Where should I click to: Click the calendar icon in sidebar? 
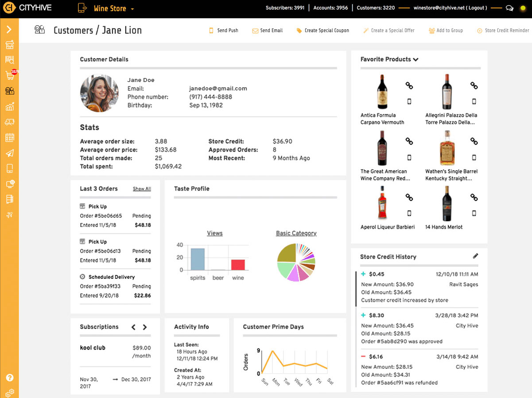coord(9,137)
